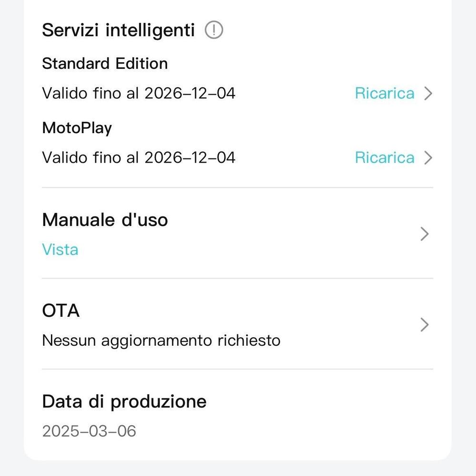Expand MotoPlay recharge using its arrow

[x=428, y=157]
